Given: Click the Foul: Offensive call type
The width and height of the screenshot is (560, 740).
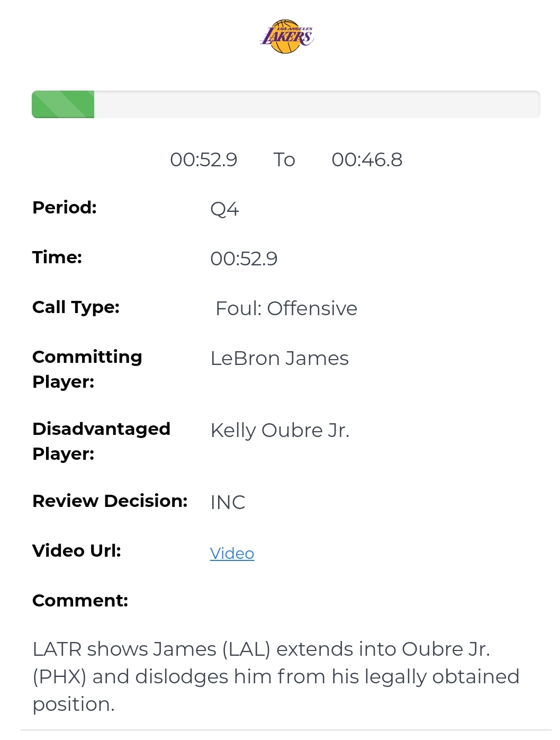Looking at the screenshot, I should (286, 308).
